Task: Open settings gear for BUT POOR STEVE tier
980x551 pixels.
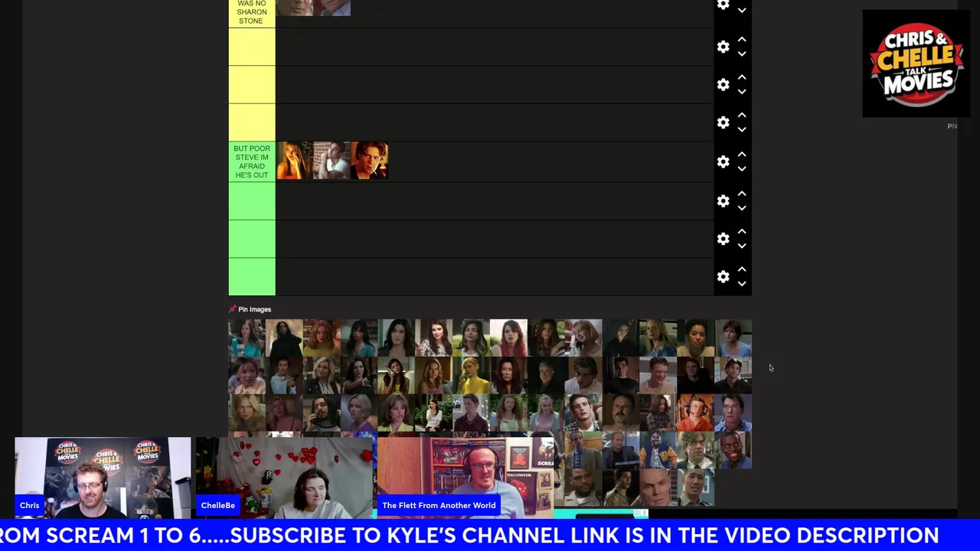Action: click(723, 161)
